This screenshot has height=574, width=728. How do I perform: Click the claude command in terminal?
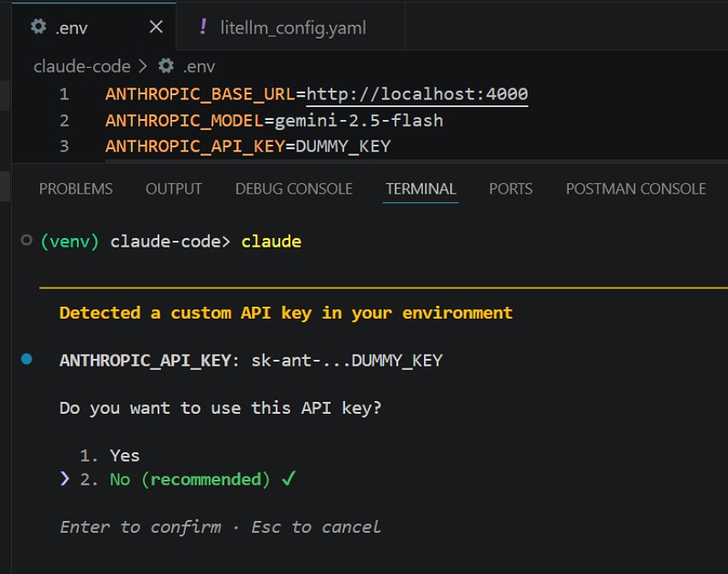(272, 242)
